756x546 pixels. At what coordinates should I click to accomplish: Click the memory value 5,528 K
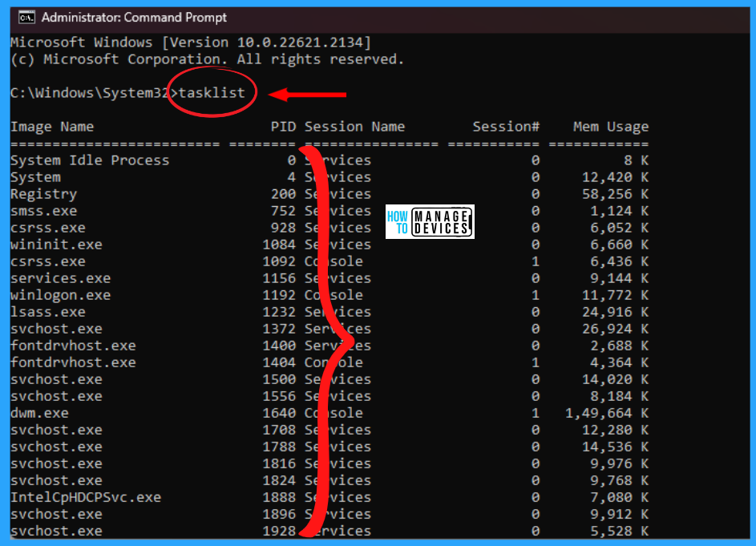point(620,532)
